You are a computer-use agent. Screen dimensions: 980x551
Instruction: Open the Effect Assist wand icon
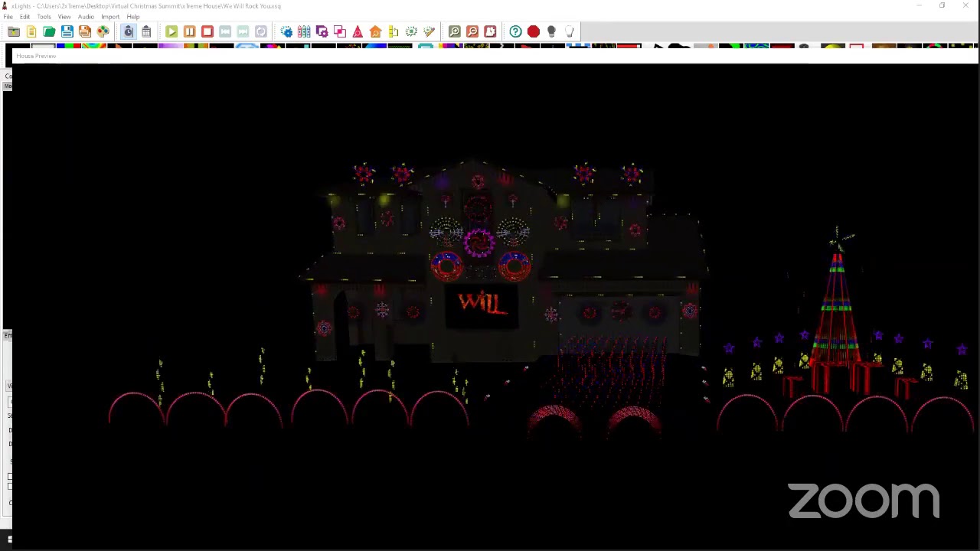click(429, 31)
